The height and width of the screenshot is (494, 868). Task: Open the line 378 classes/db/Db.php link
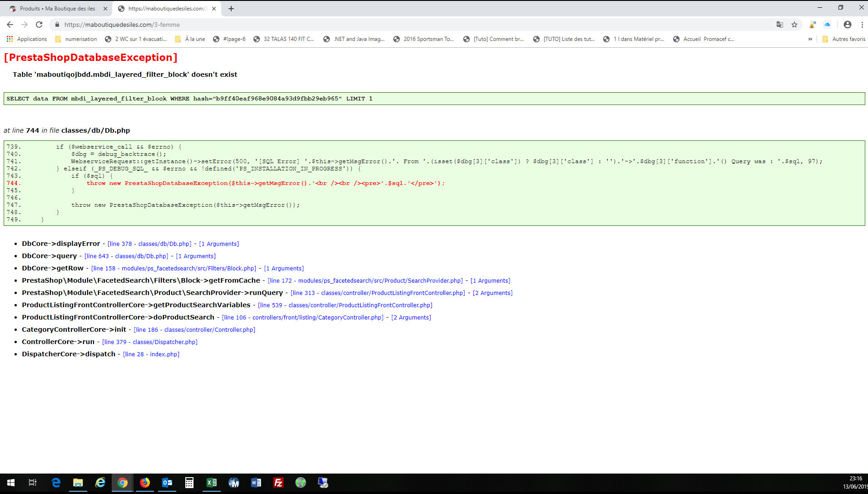click(x=149, y=244)
